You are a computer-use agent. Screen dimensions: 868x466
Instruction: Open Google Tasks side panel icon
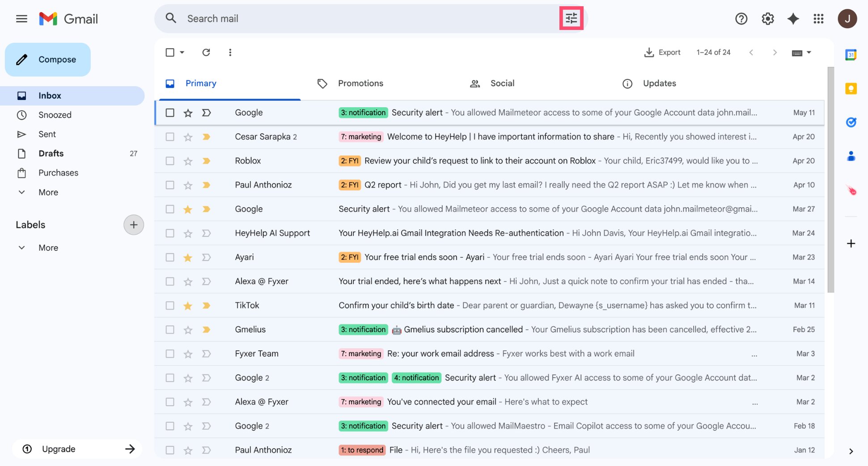coord(851,122)
